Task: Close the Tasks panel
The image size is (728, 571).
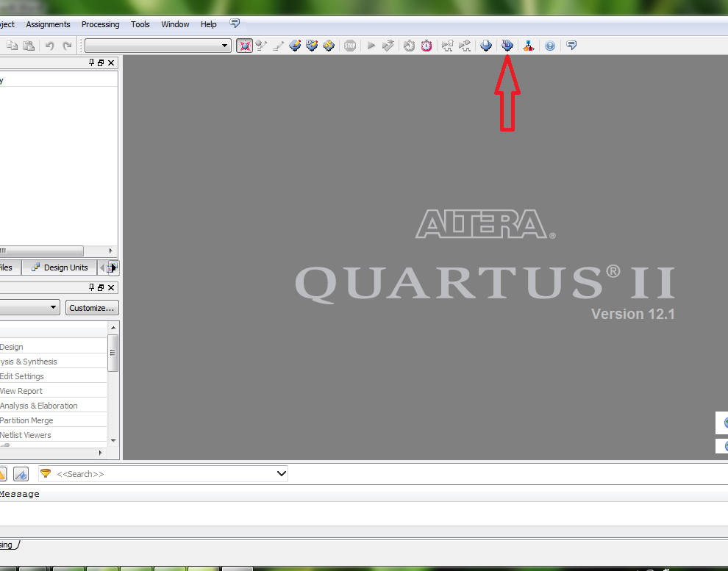Action: [111, 287]
